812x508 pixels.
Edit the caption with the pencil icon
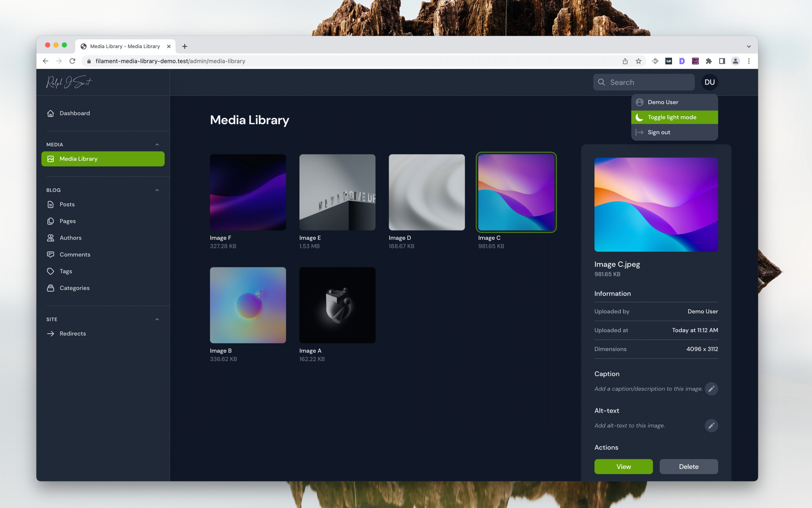(711, 389)
